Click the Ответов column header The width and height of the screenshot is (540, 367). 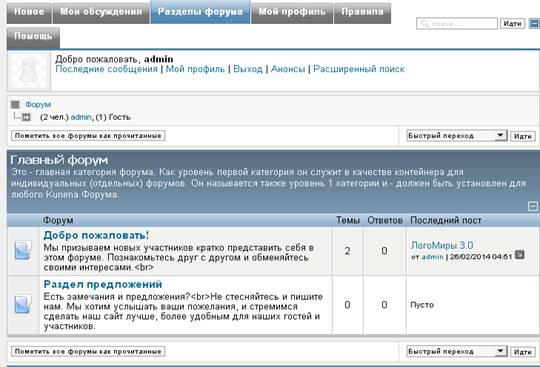[385, 220]
